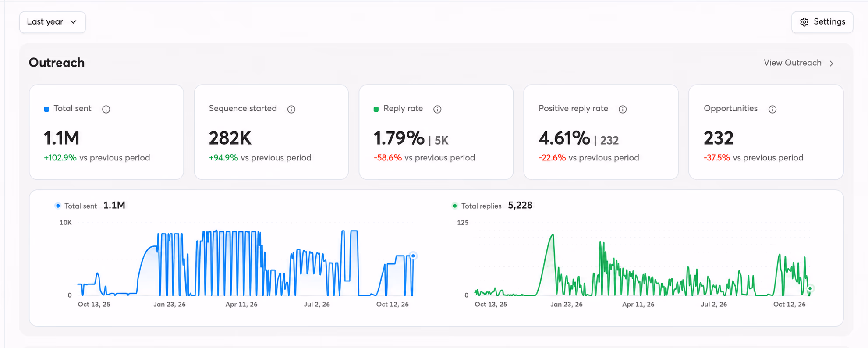Open the Last year period dropdown
Image resolution: width=868 pixels, height=348 pixels.
52,22
